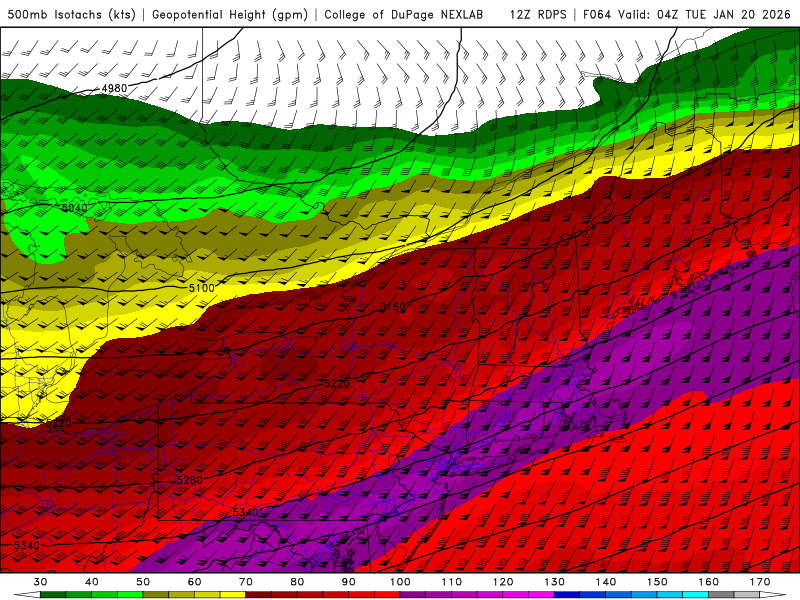Image resolution: width=800 pixels, height=600 pixels.
Task: Click the 5280 height contour label
Action: (190, 480)
